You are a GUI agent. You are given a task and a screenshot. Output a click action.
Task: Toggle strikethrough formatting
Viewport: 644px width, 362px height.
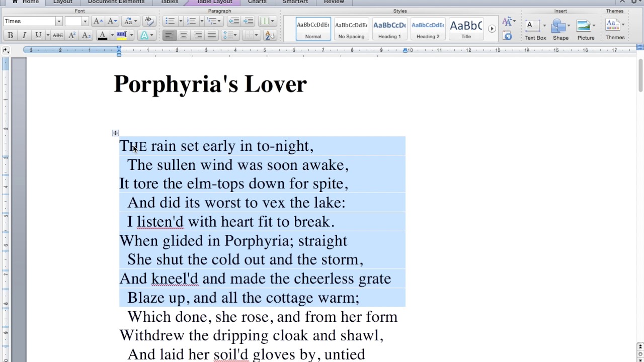click(x=58, y=35)
